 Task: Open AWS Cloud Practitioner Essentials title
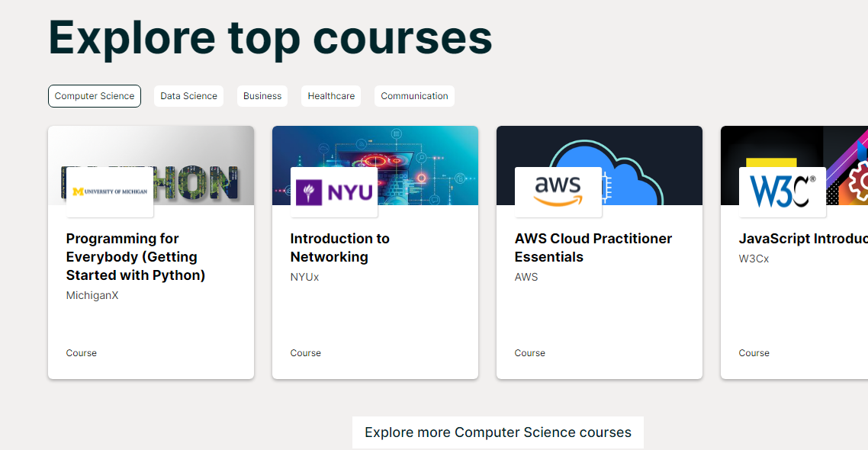(593, 247)
